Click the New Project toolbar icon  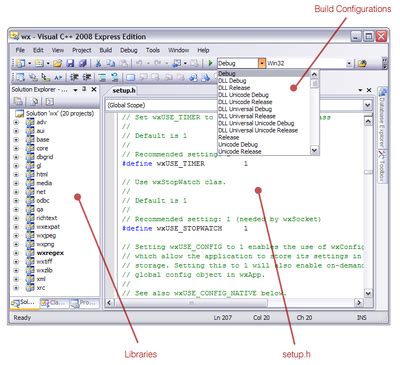tap(21, 63)
